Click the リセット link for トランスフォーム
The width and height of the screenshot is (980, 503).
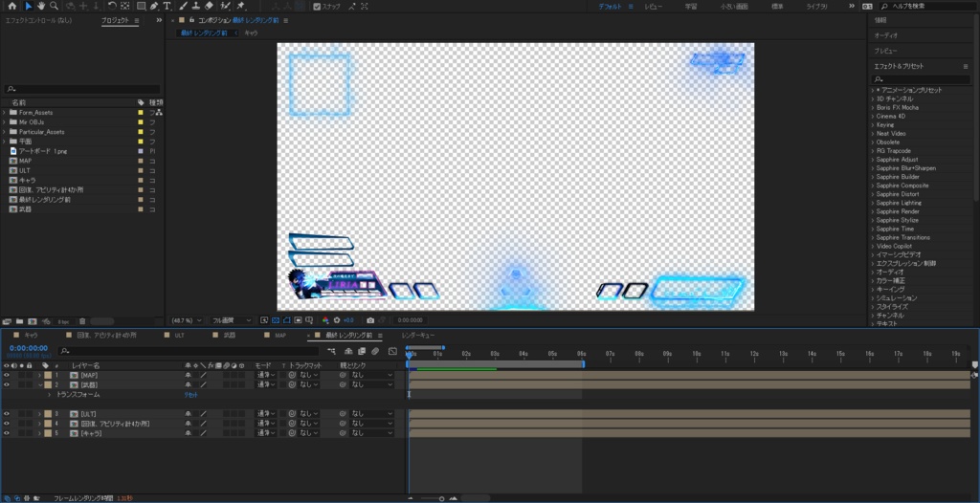point(190,394)
